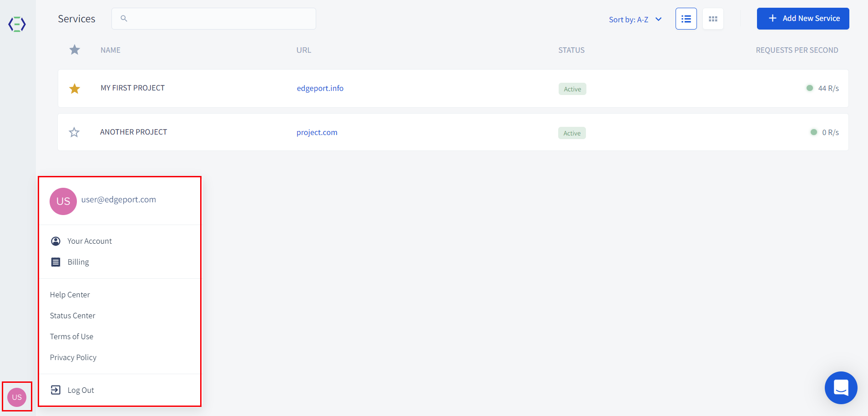Open Your Account from user menu
Image resolution: width=868 pixels, height=416 pixels.
coord(90,241)
